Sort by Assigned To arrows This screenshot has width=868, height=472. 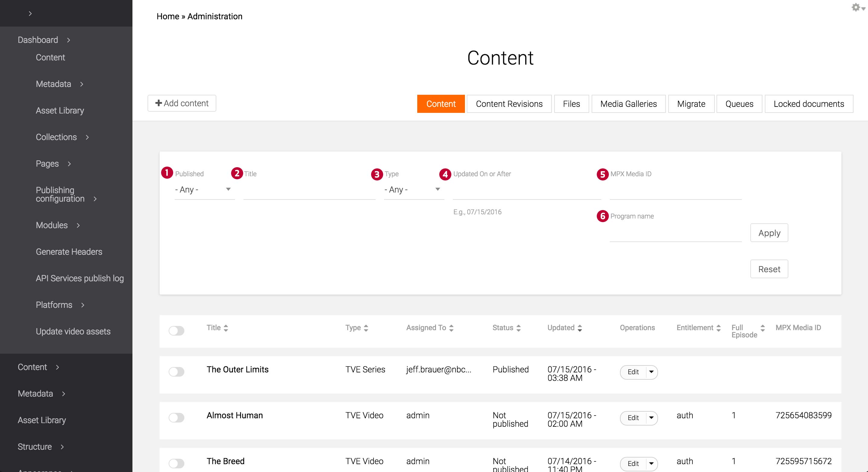click(452, 328)
